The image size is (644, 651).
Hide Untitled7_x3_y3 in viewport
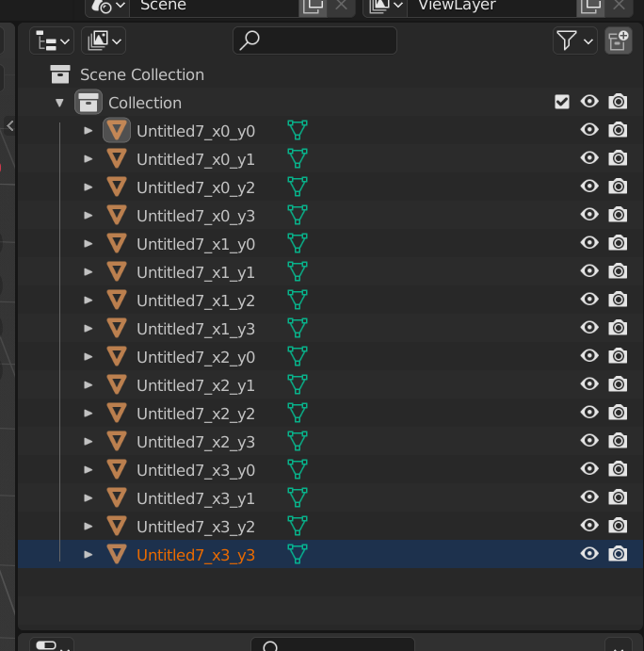click(589, 553)
